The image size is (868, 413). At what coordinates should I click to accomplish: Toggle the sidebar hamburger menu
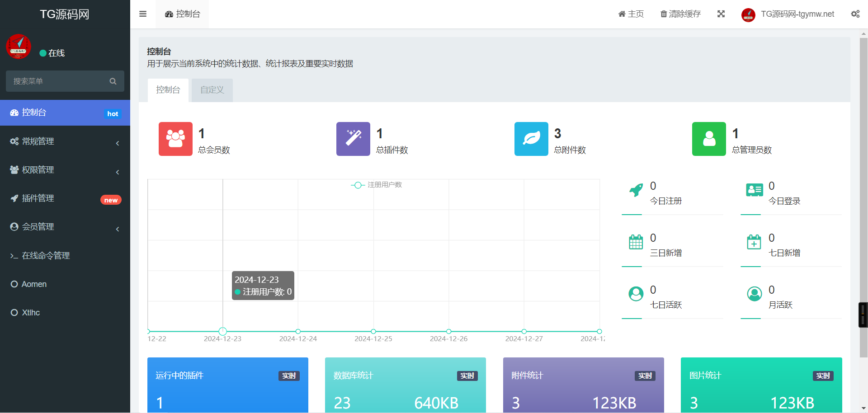click(x=143, y=14)
